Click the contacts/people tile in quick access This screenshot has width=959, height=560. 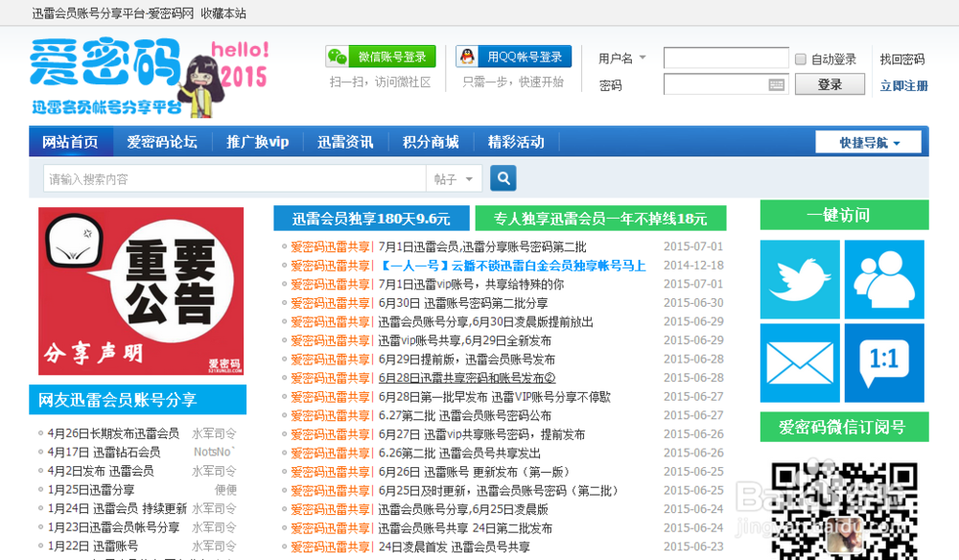(x=883, y=280)
